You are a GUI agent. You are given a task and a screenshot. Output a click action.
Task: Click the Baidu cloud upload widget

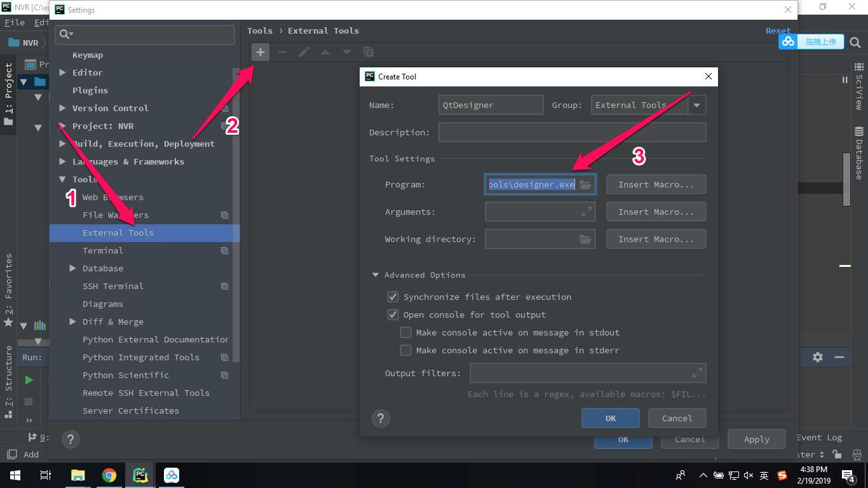tap(811, 41)
